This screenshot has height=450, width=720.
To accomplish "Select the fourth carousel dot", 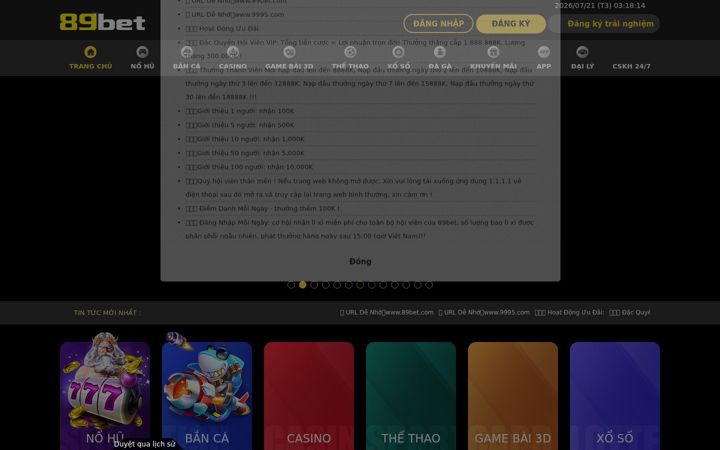I will pos(326,285).
